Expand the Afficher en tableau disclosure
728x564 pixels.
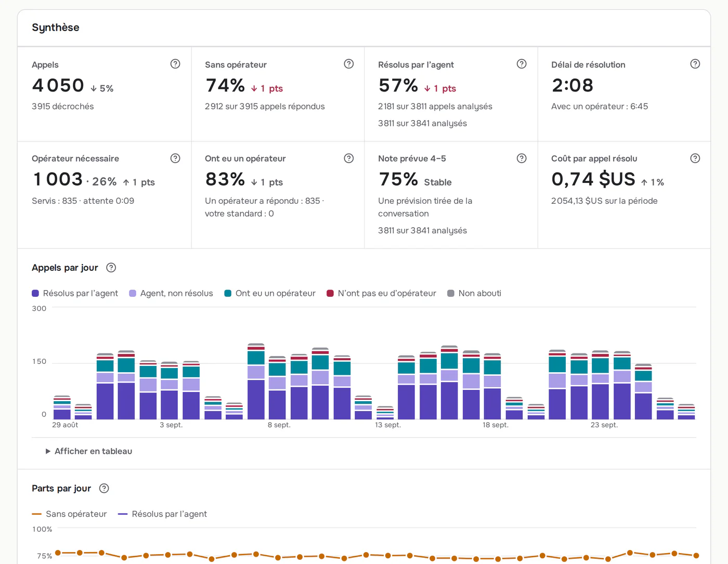[89, 451]
